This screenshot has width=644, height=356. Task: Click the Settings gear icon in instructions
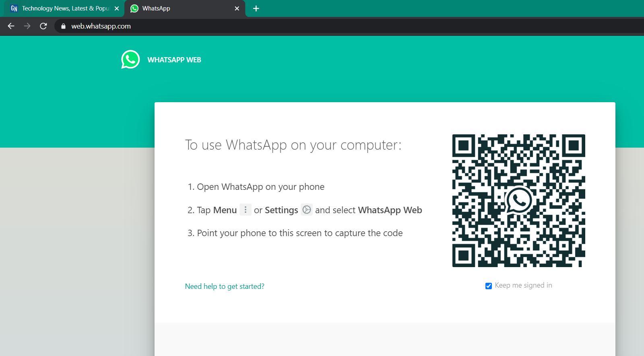[x=307, y=210]
